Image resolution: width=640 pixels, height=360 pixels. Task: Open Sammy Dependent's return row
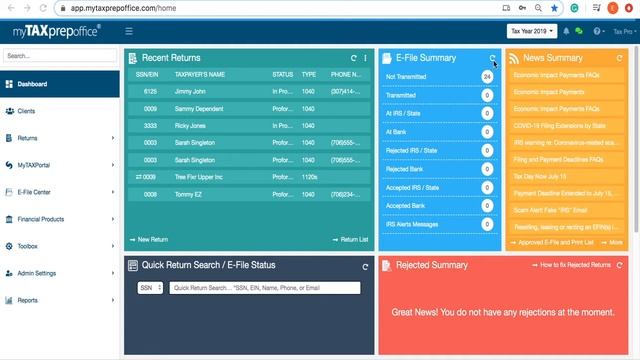pyautogui.click(x=249, y=109)
